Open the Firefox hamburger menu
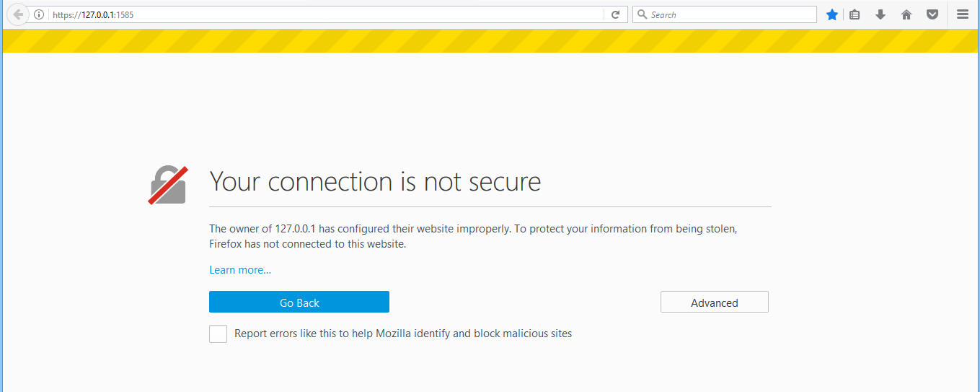Image resolution: width=980 pixels, height=392 pixels. click(962, 14)
